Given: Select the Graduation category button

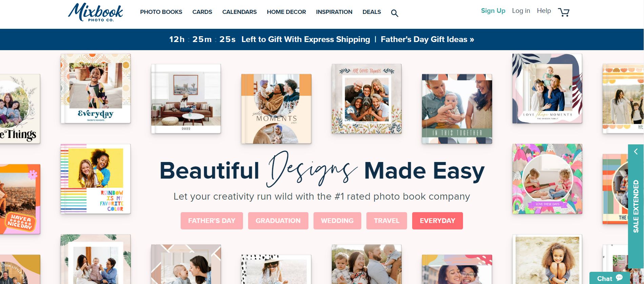Looking at the screenshot, I should (278, 221).
